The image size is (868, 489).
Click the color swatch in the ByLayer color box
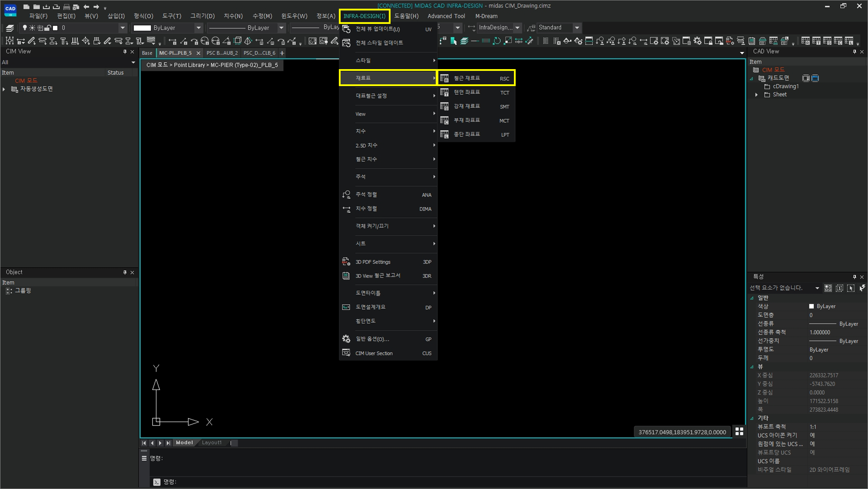pos(142,28)
